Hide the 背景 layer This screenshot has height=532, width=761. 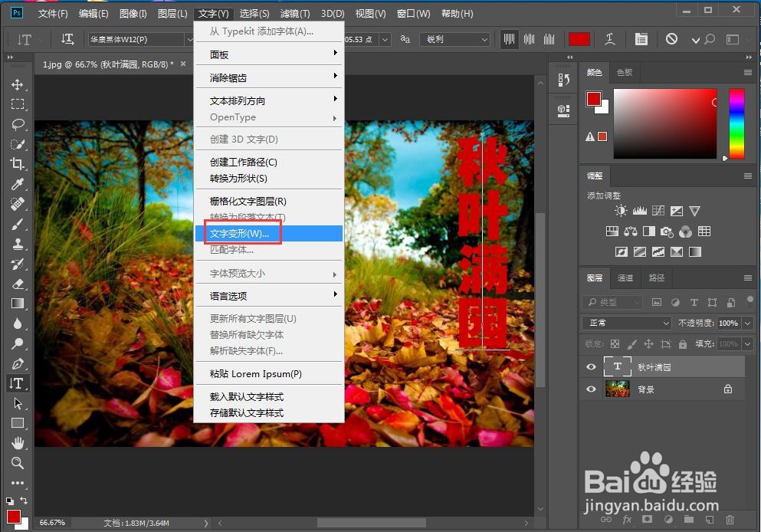[x=590, y=389]
